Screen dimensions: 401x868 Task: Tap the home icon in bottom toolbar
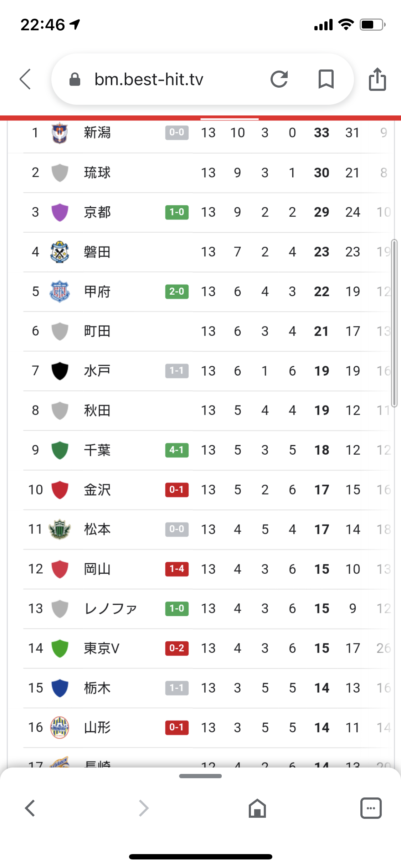point(257,808)
